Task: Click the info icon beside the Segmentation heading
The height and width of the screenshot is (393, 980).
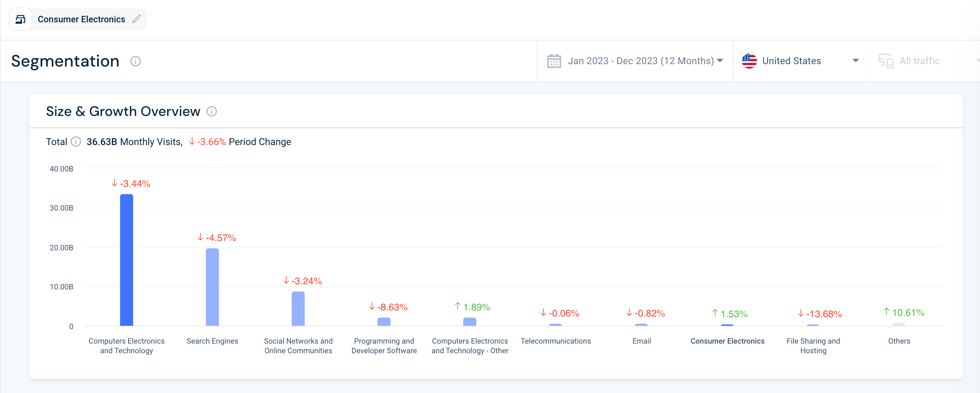Action: 135,61
